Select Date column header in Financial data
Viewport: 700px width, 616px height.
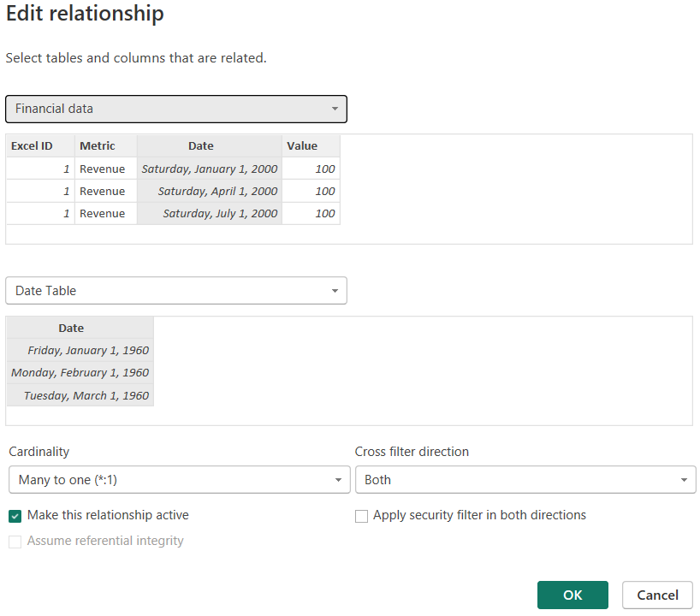click(210, 146)
